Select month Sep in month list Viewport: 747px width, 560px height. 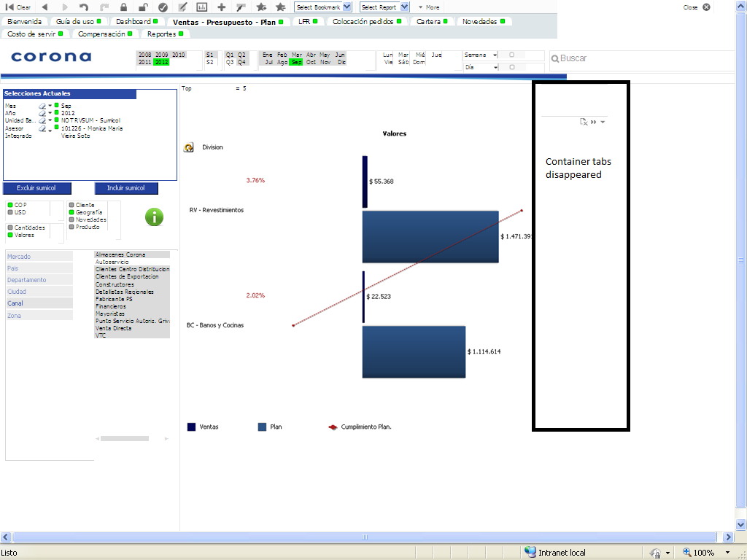pyautogui.click(x=296, y=63)
